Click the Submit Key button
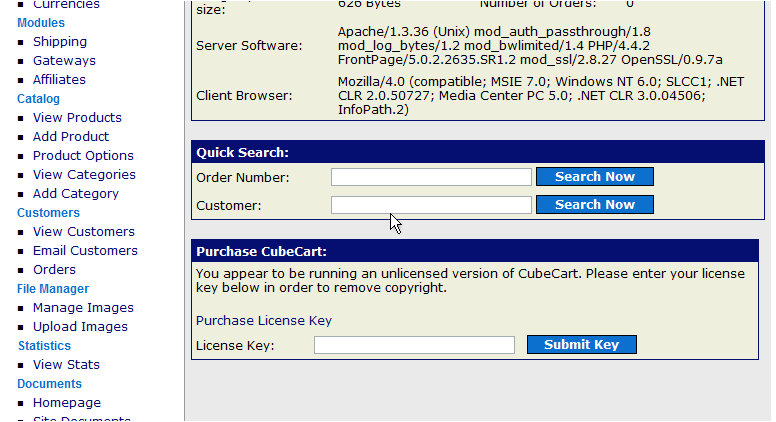776x422 pixels. 582,345
